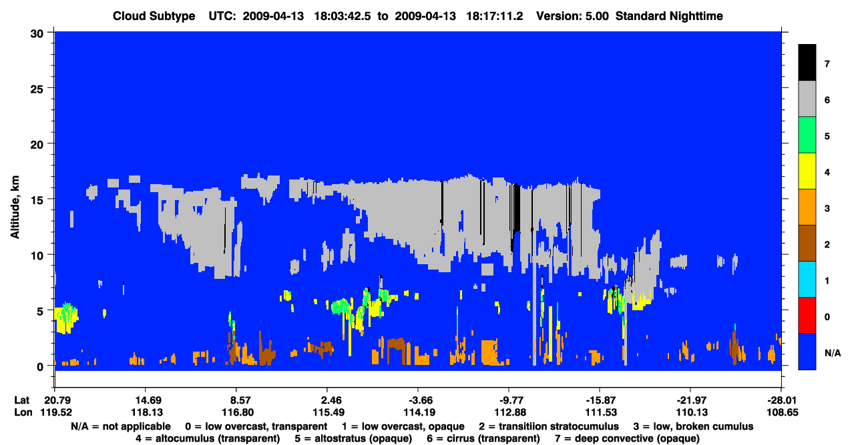Click legend text '3 = low, broken cumulus'
This screenshot has height=445, width=868.
[694, 426]
